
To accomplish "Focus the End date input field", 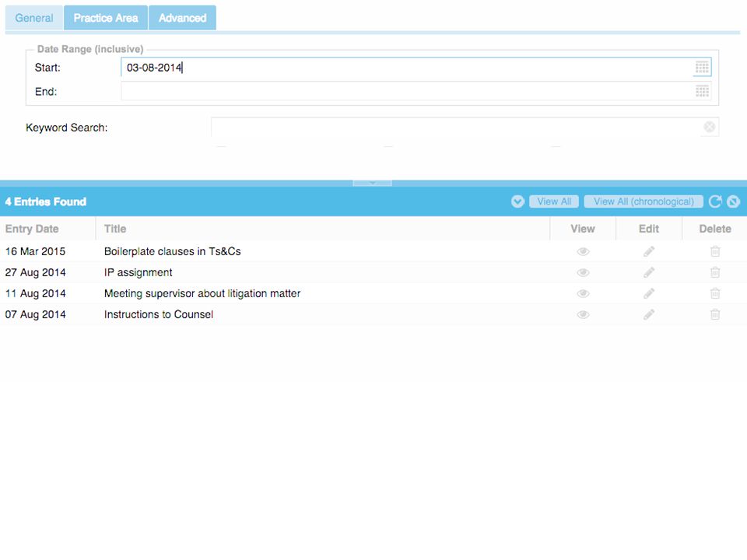I will click(407, 91).
